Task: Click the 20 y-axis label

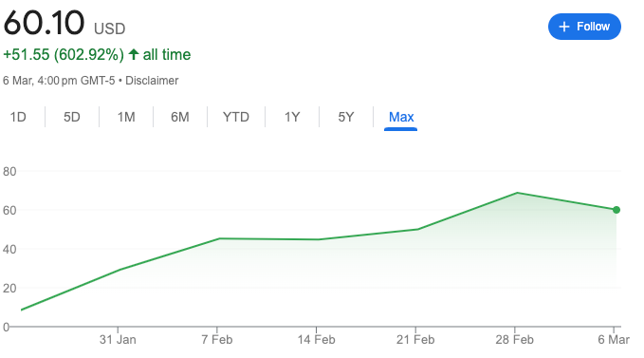Action: (x=9, y=289)
